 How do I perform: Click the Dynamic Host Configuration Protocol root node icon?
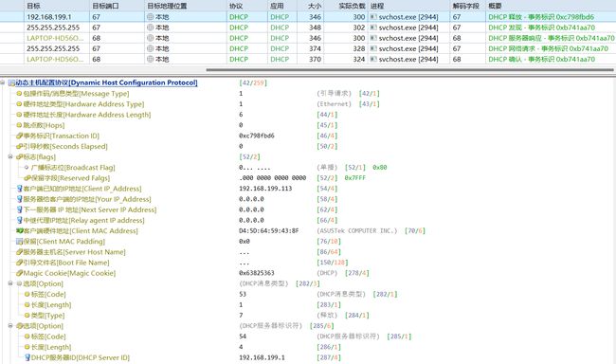pyautogui.click(x=11, y=82)
